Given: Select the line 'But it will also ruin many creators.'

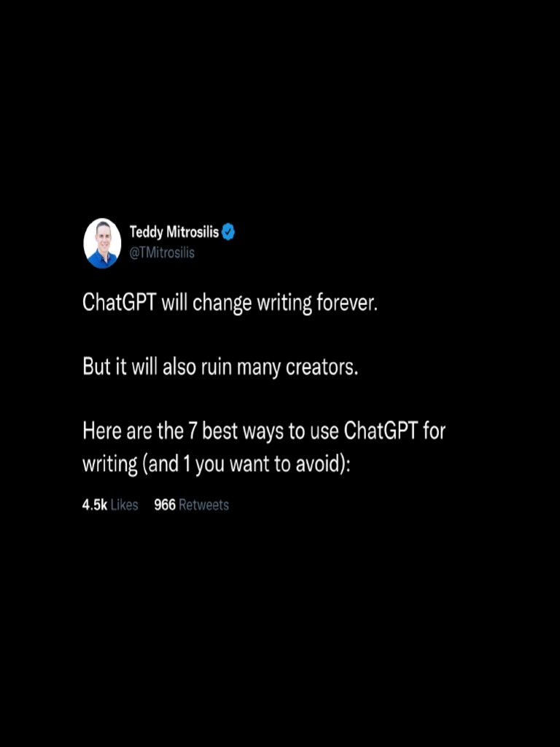Looking at the screenshot, I should point(220,367).
